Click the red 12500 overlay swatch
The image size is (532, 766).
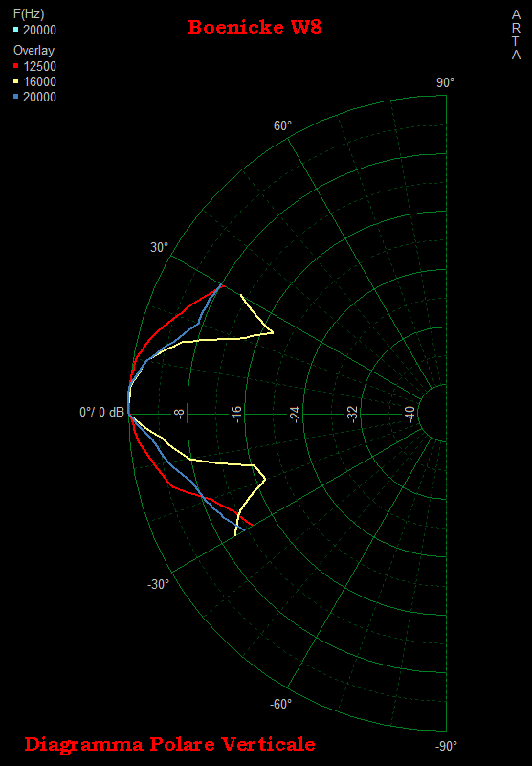click(15, 66)
